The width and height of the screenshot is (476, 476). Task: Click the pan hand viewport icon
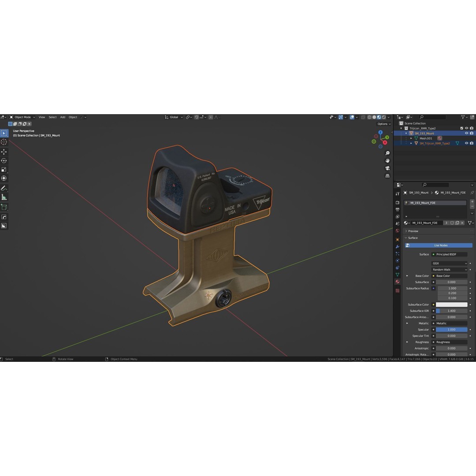387,160
